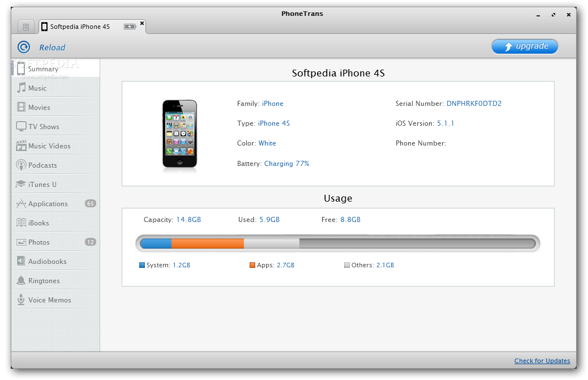Open the Applications category
588x380 pixels.
55,203
